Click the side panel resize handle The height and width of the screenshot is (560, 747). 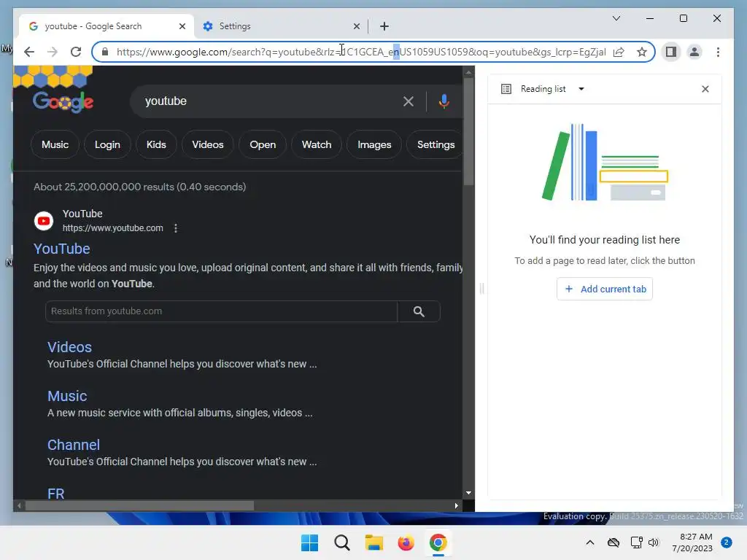tap(481, 289)
